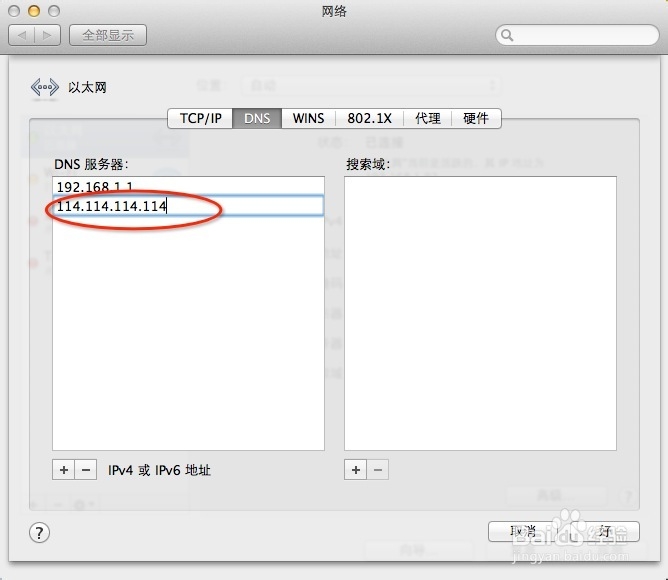This screenshot has width=668, height=580.
Task: Click the 以太网 Ethernet icon
Action: point(44,87)
